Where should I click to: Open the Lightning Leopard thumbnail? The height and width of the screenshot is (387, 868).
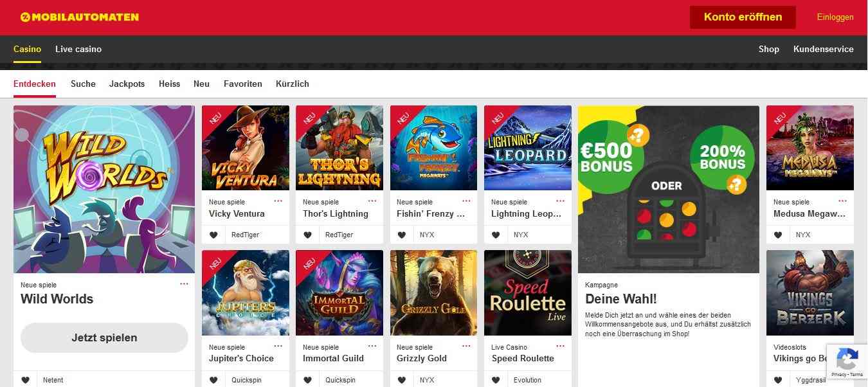click(528, 148)
